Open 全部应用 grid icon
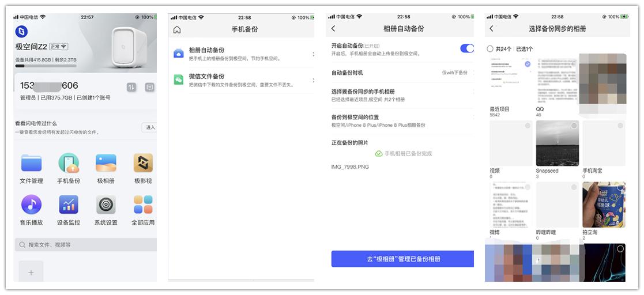Viewport: 644px width, 295px height. tap(143, 205)
